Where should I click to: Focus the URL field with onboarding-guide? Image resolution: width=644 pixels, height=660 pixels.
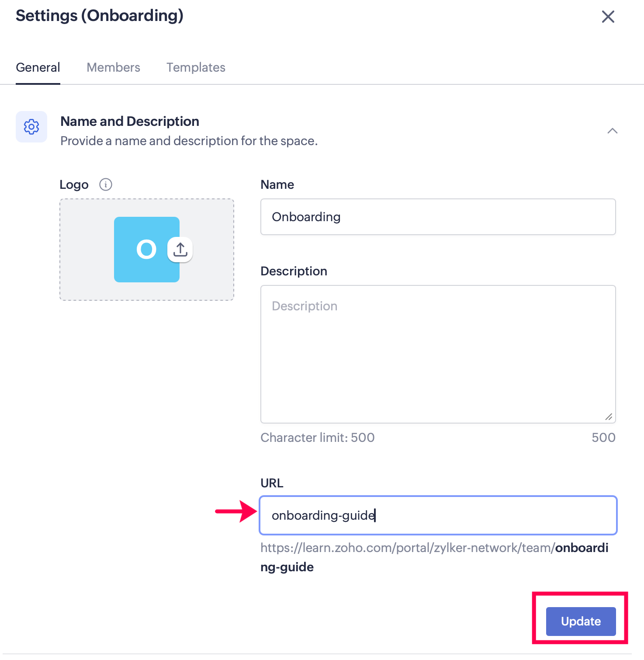(x=438, y=515)
